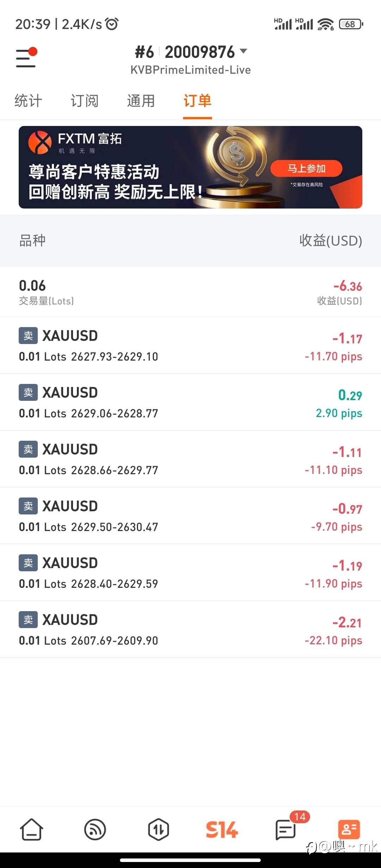Open the FXTM 富拓 promotion banner

pos(190,167)
